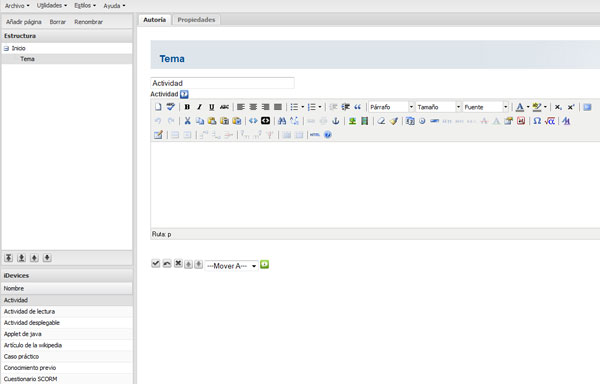Image resolution: width=600 pixels, height=384 pixels.
Task: Toggle the bulleted list button
Action: point(294,107)
